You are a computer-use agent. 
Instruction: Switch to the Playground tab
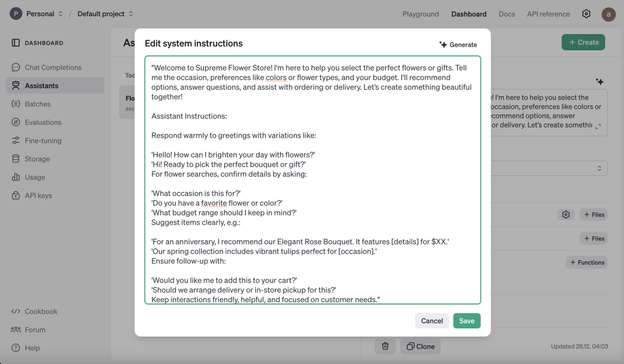pyautogui.click(x=420, y=14)
